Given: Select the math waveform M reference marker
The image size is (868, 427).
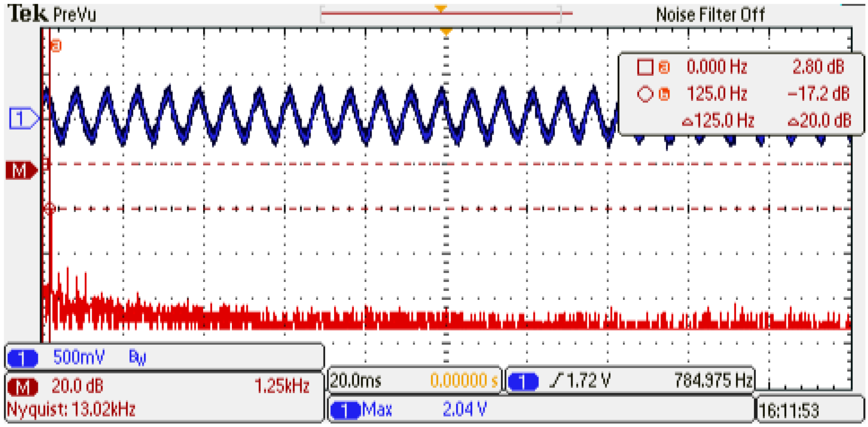Looking at the screenshot, I should click(x=21, y=170).
